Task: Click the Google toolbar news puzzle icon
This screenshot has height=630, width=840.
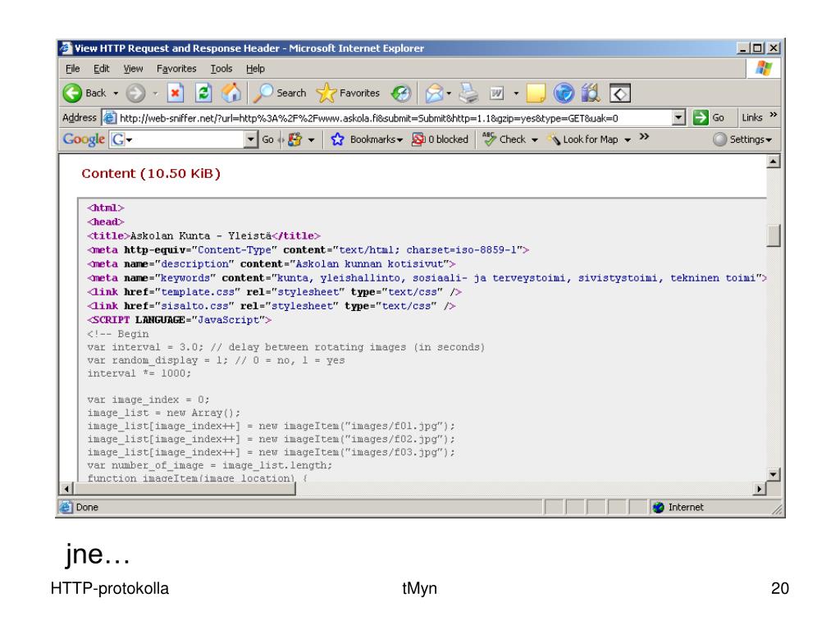Action: point(294,139)
